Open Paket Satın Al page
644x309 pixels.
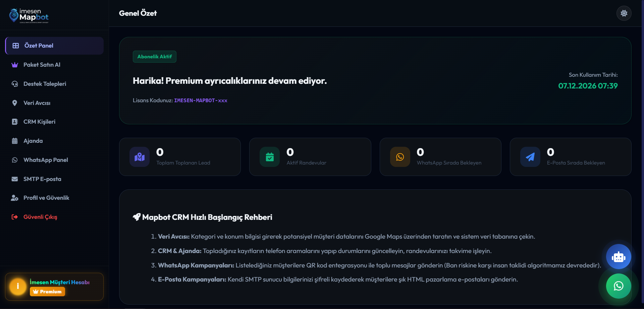54,65
